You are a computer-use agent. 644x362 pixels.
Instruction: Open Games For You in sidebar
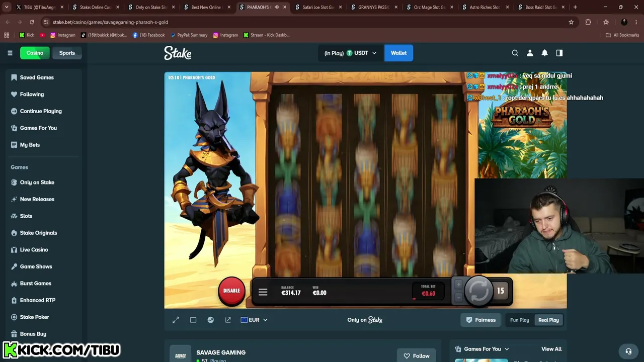coord(38,128)
